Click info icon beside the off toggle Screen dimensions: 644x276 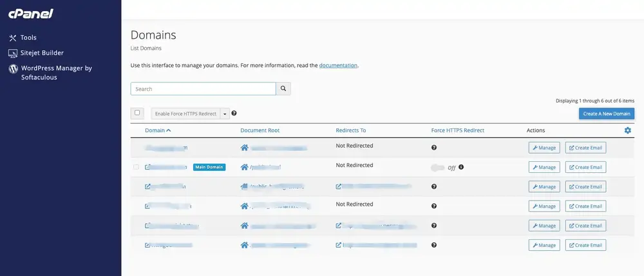click(x=461, y=167)
